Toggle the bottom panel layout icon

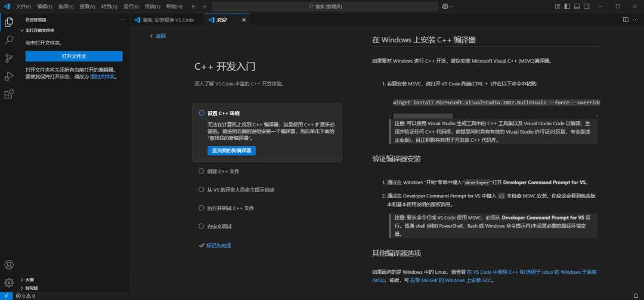(577, 7)
